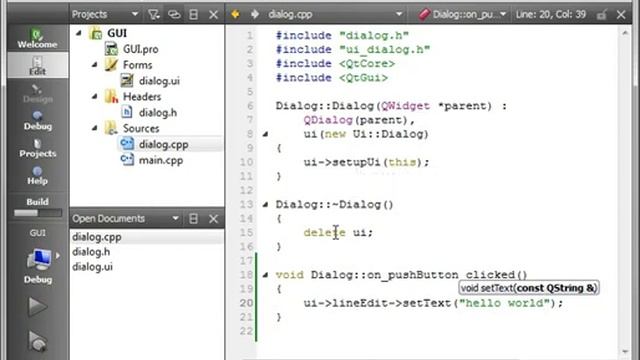Image resolution: width=640 pixels, height=360 pixels.
Task: Click the editor vertical scrollbar down arrow
Action: coord(625,351)
